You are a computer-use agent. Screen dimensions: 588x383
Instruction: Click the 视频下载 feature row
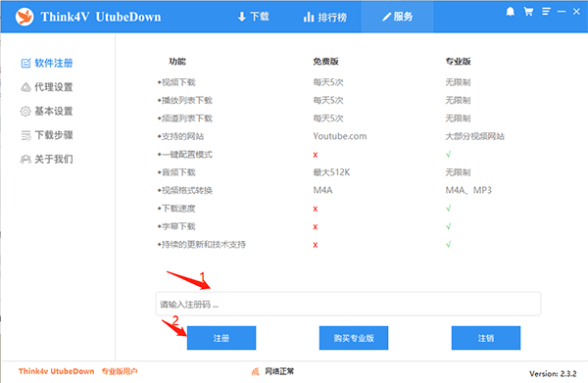(x=176, y=82)
